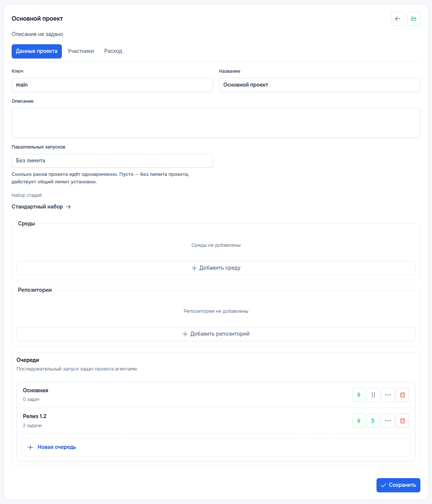The image size is (432, 504).
Task: Start the Релиз 1.2 queue
Action: point(373,421)
